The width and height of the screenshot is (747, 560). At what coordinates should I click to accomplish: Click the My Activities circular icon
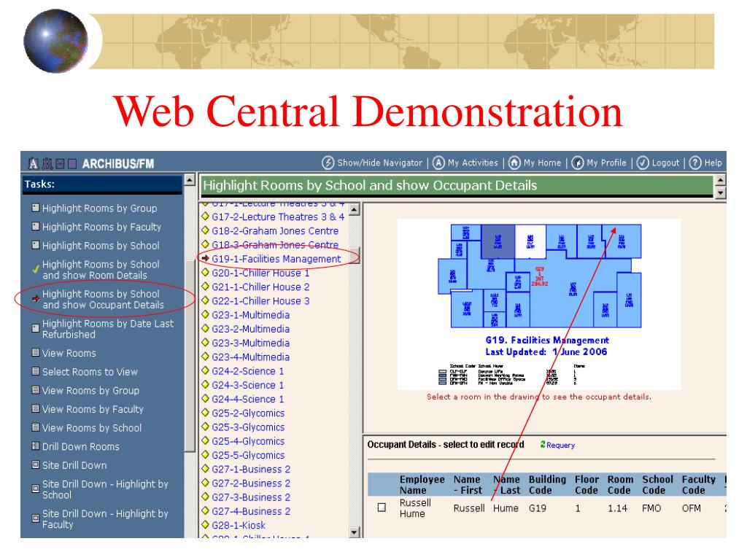pos(438,163)
